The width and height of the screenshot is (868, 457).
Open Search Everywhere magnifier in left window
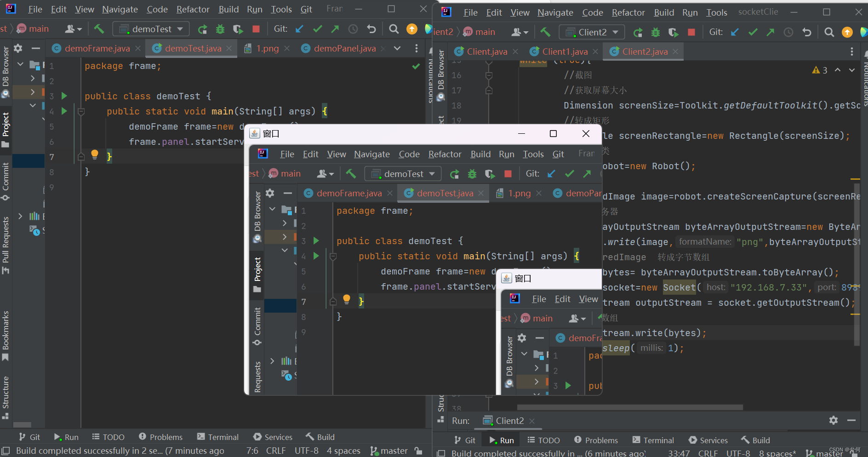[x=394, y=29]
